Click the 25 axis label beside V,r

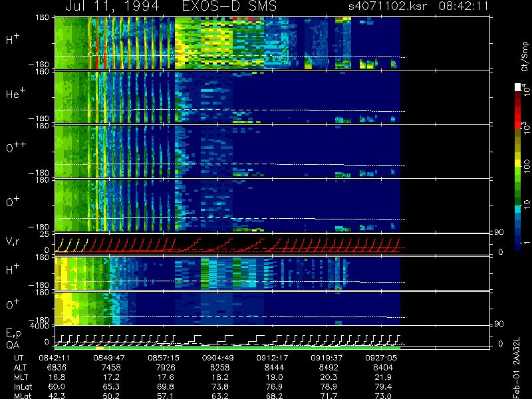(x=45, y=234)
